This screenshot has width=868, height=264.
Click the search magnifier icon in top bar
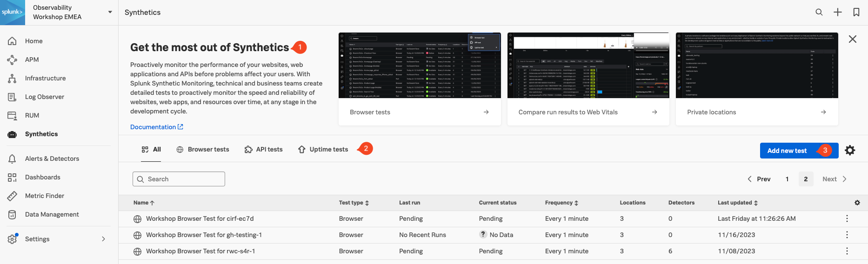point(819,13)
